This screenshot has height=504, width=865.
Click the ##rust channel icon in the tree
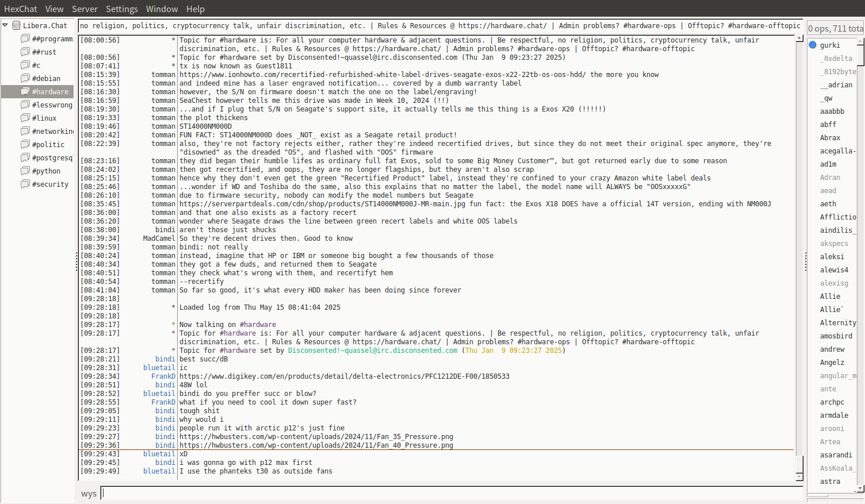tap(25, 52)
